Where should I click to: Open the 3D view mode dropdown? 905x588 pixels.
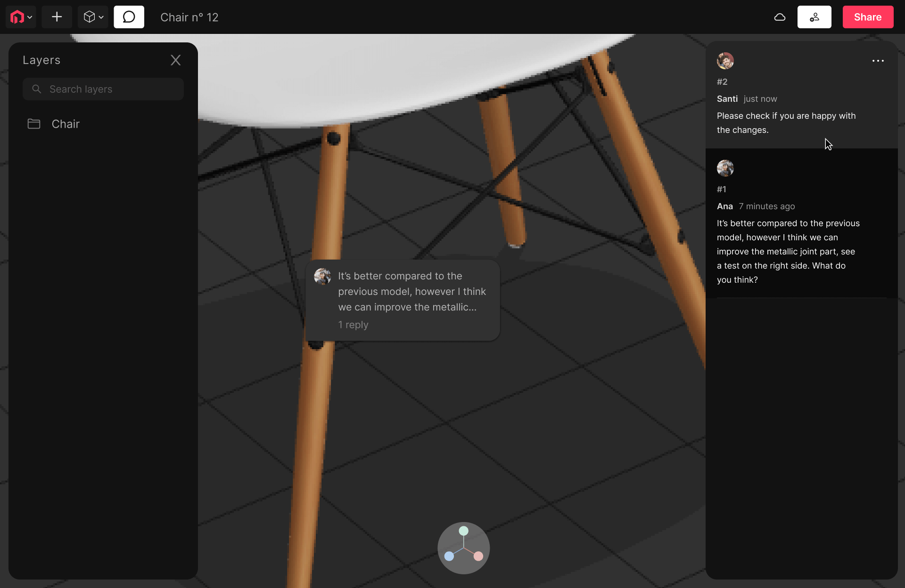click(x=101, y=17)
